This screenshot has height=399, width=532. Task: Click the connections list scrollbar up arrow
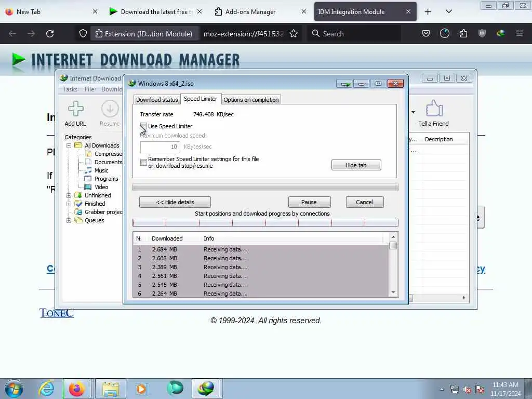pos(393,237)
